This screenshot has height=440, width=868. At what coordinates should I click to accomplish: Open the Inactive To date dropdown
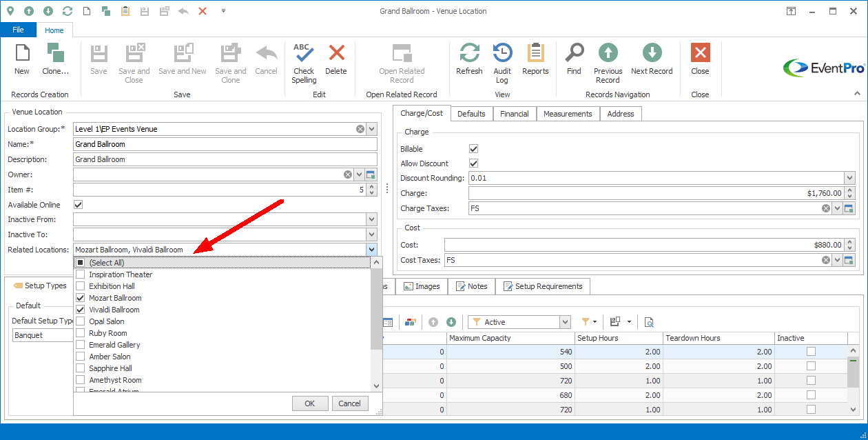click(x=371, y=234)
